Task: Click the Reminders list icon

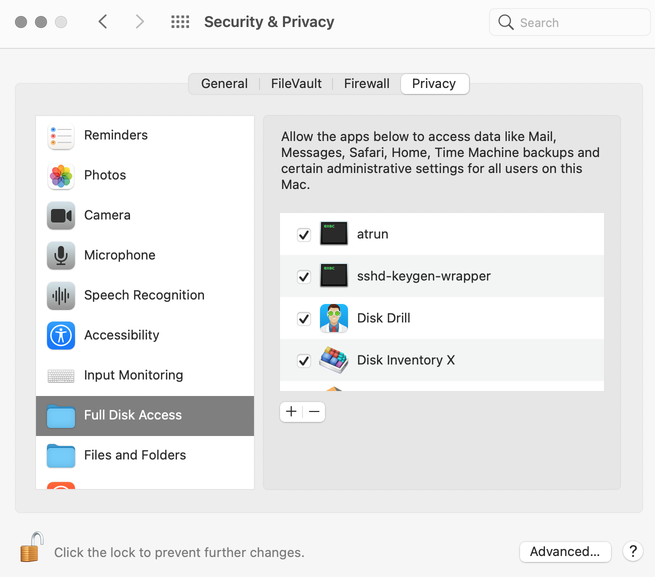Action: pyautogui.click(x=61, y=136)
